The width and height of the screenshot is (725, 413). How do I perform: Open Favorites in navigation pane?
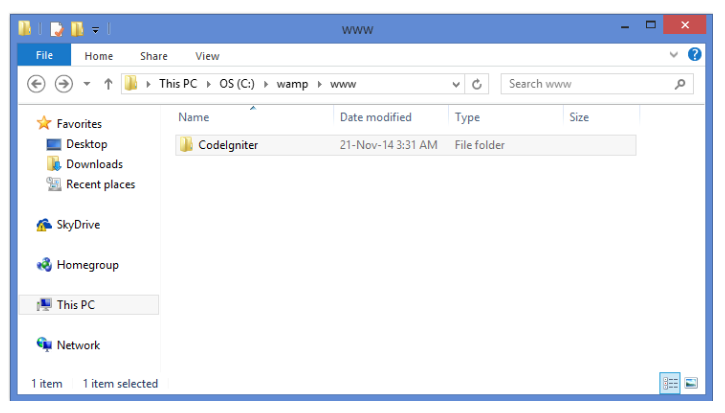[79, 124]
